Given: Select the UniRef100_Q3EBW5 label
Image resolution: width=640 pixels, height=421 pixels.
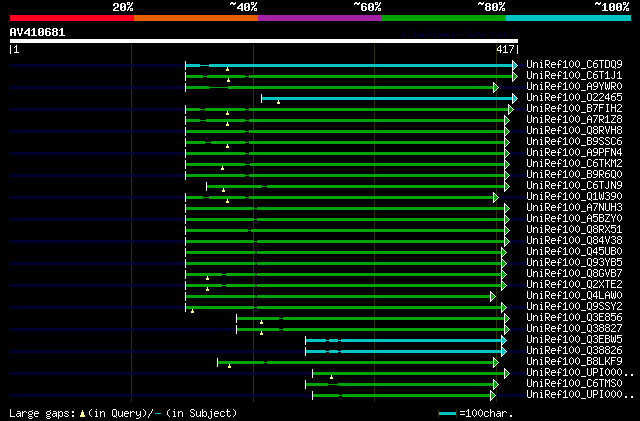Looking at the screenshot, I should tap(574, 340).
